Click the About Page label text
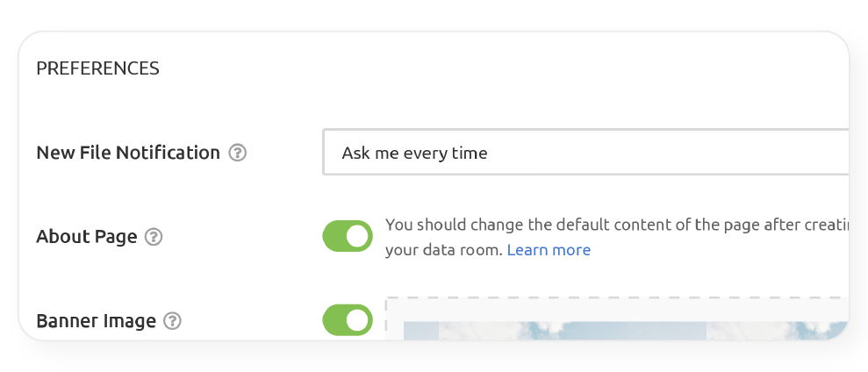Viewport: 868px width, 372px height. 87,237
